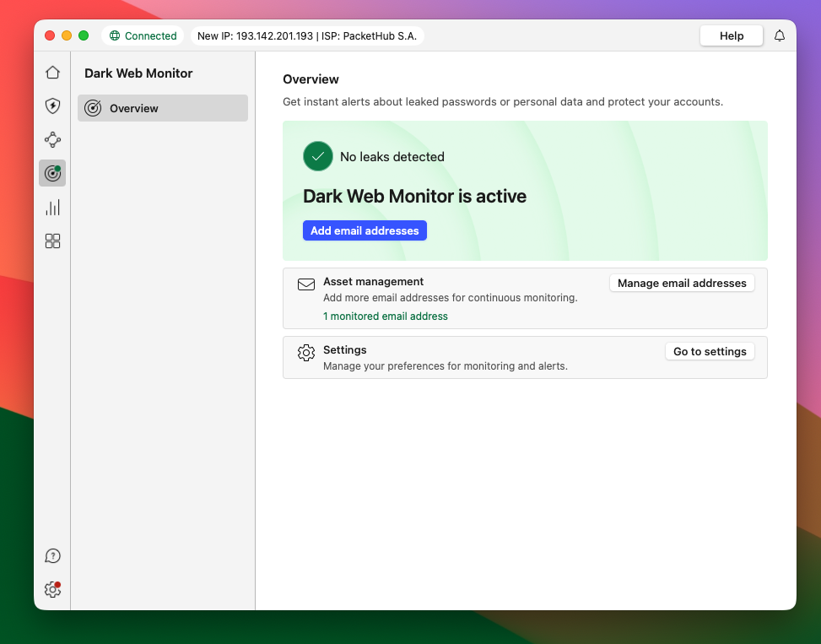Open the Home icon in sidebar
This screenshot has height=644, width=821.
(52, 73)
